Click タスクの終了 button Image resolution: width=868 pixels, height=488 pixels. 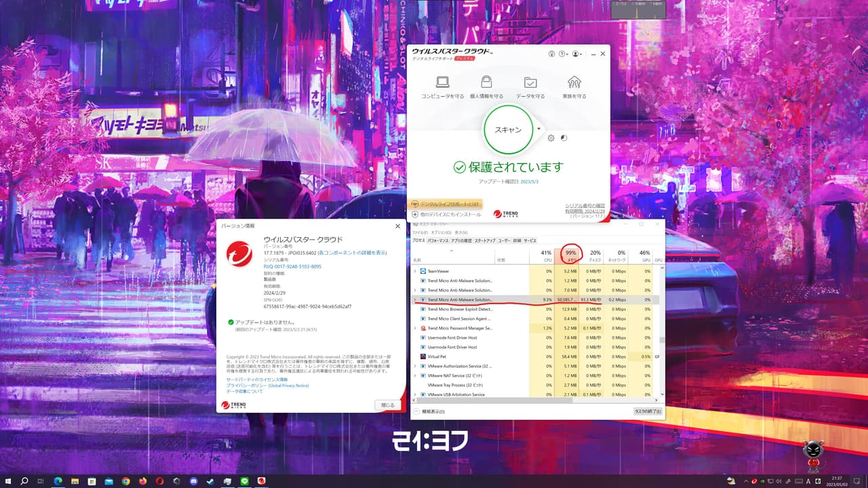(x=647, y=411)
